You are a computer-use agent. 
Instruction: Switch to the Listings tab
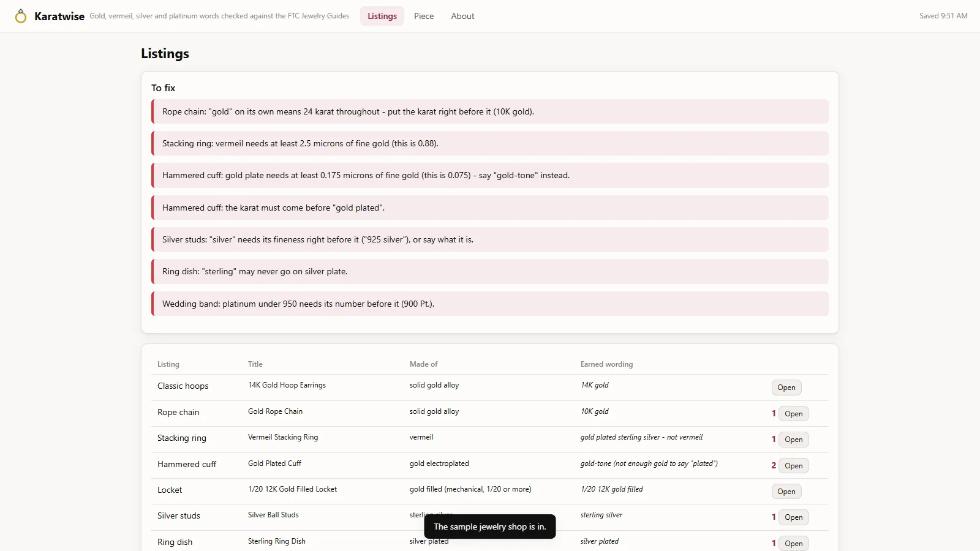(x=382, y=16)
